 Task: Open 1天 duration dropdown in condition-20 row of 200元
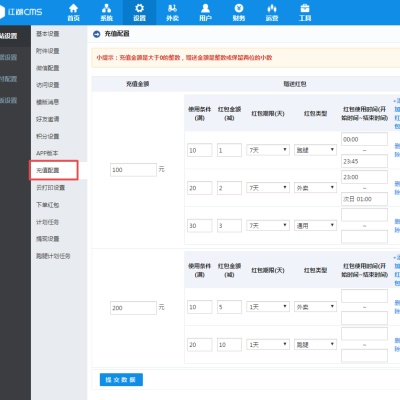[268, 344]
